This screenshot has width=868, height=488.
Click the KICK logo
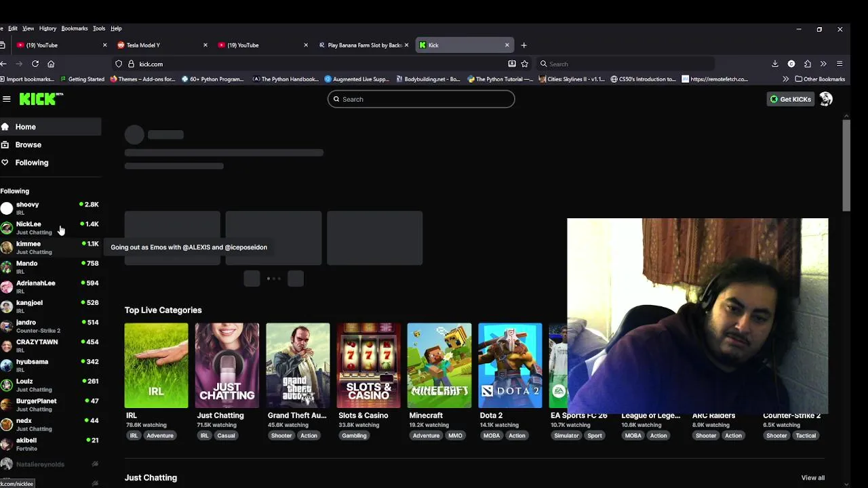(41, 99)
